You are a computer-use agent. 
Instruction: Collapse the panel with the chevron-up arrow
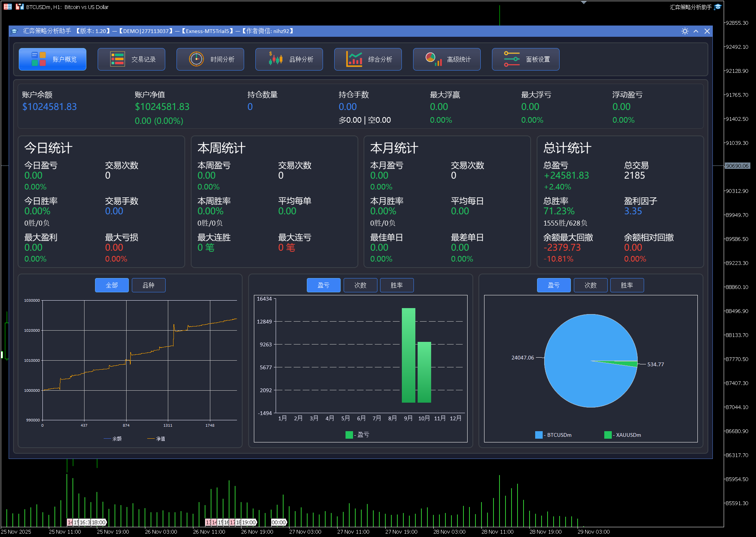[x=696, y=31]
